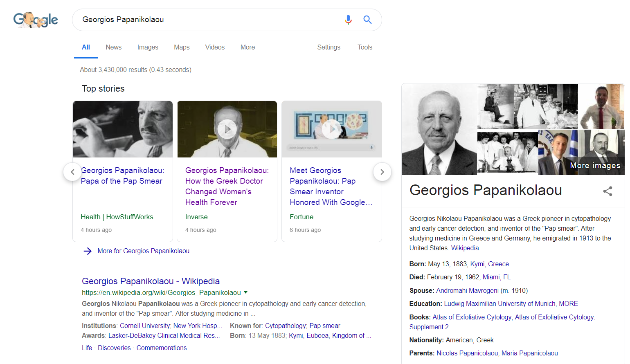Open 'Meet Georgios Papanikolaou' Fortune story
This screenshot has height=364, width=630.
pyautogui.click(x=331, y=186)
